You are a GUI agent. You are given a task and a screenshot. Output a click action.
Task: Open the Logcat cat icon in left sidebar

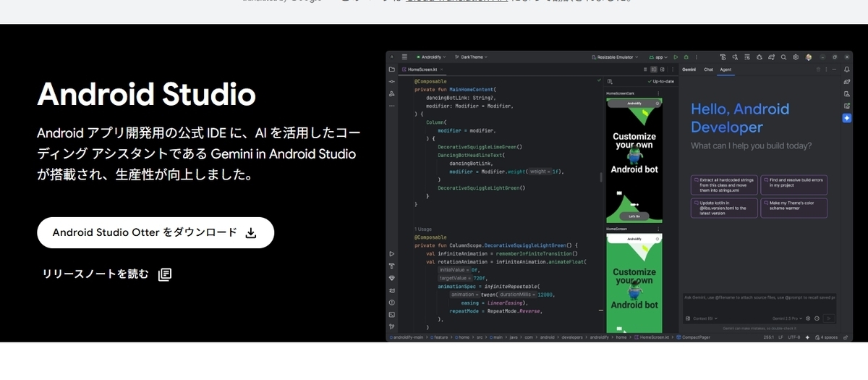click(391, 290)
